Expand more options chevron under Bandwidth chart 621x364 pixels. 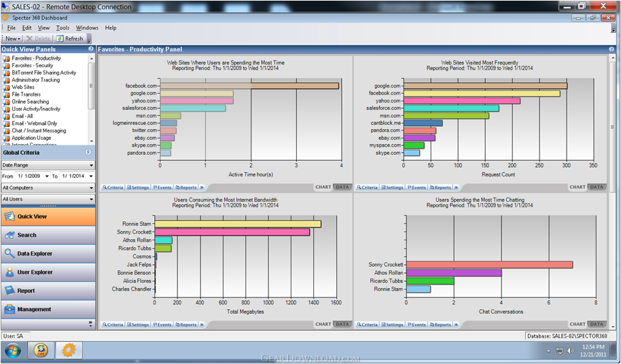[202, 325]
